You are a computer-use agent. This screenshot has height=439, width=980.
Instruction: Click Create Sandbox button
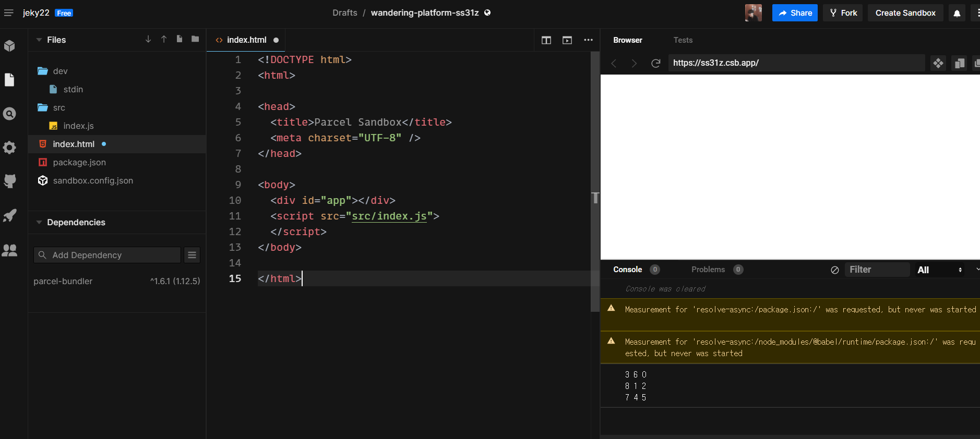(x=905, y=13)
